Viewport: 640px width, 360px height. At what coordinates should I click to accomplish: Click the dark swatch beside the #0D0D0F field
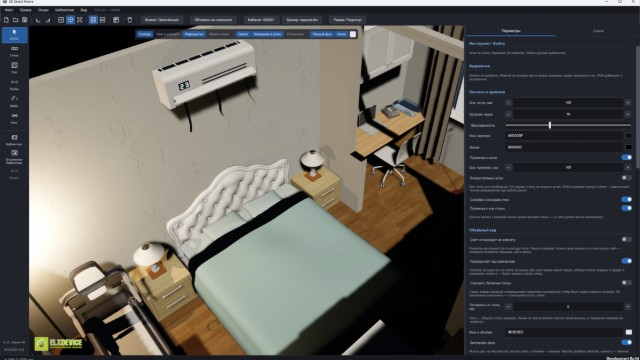pos(629,136)
